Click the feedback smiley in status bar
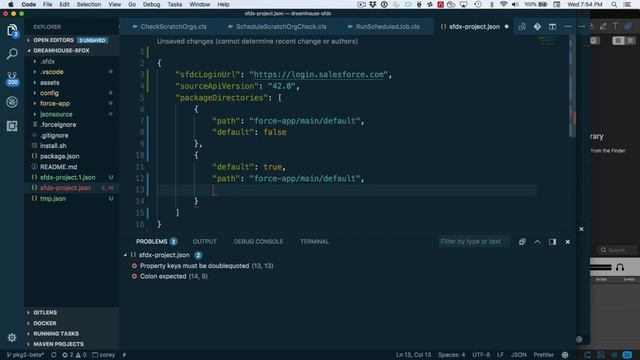This screenshot has height=360, width=640. tap(565, 355)
